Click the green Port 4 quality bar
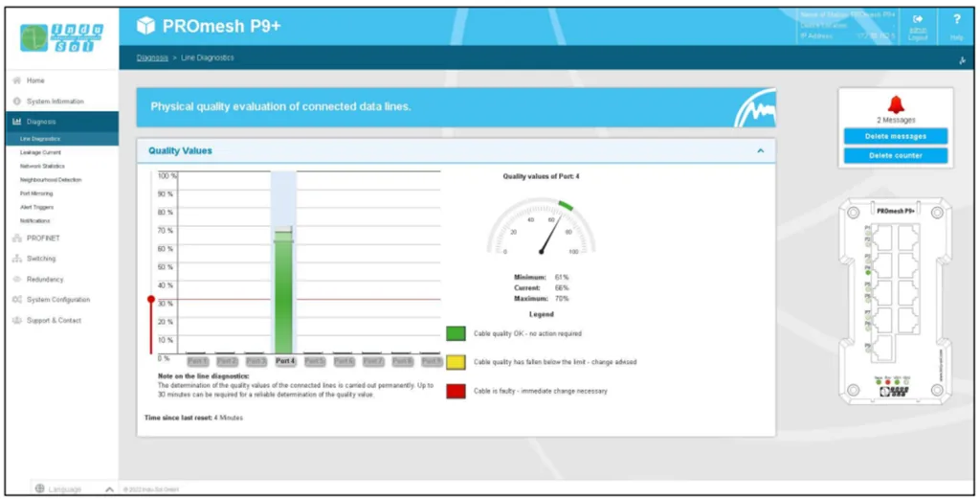This screenshot has width=980, height=499. pos(283,291)
